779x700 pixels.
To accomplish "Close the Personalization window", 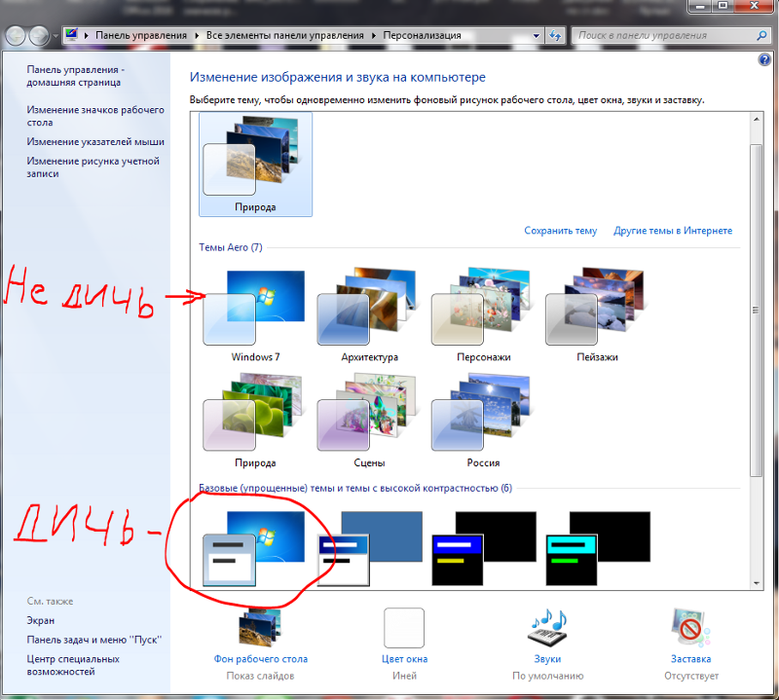I will pos(754,6).
